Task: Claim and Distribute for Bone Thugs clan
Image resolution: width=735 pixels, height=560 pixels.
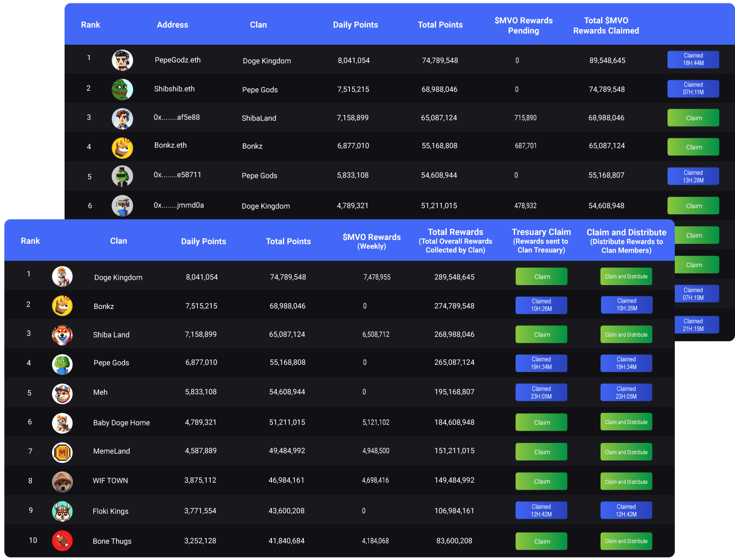Action: click(x=626, y=541)
